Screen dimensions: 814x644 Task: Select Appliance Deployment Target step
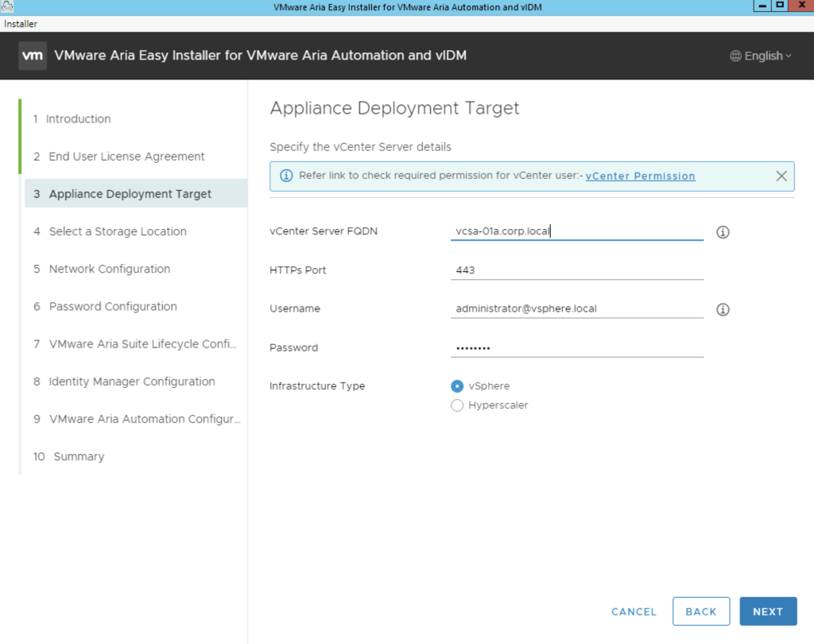135,194
